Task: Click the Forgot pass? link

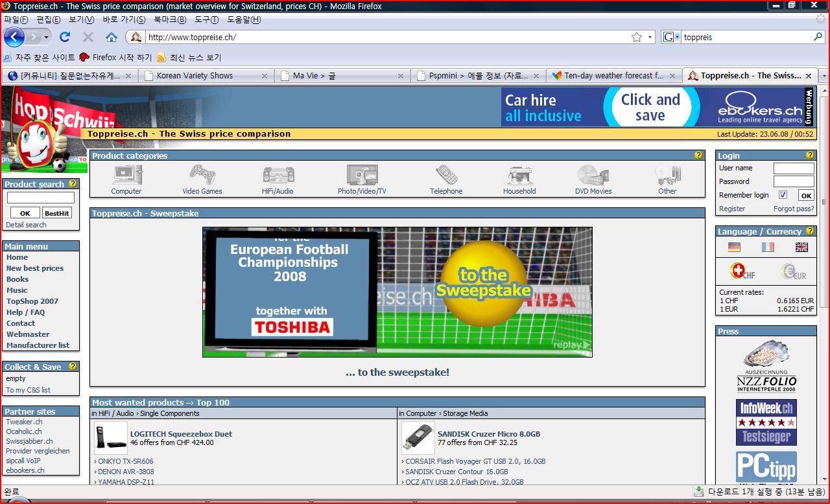Action: [x=794, y=209]
